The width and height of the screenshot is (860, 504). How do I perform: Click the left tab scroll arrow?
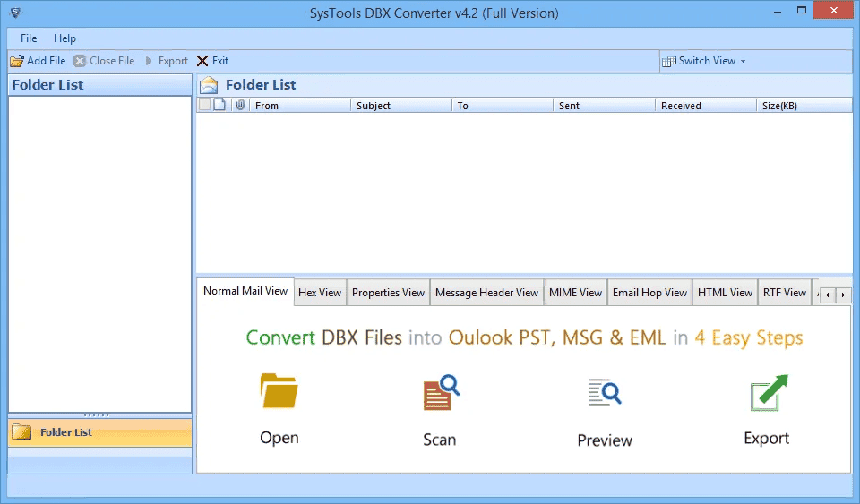pyautogui.click(x=827, y=295)
